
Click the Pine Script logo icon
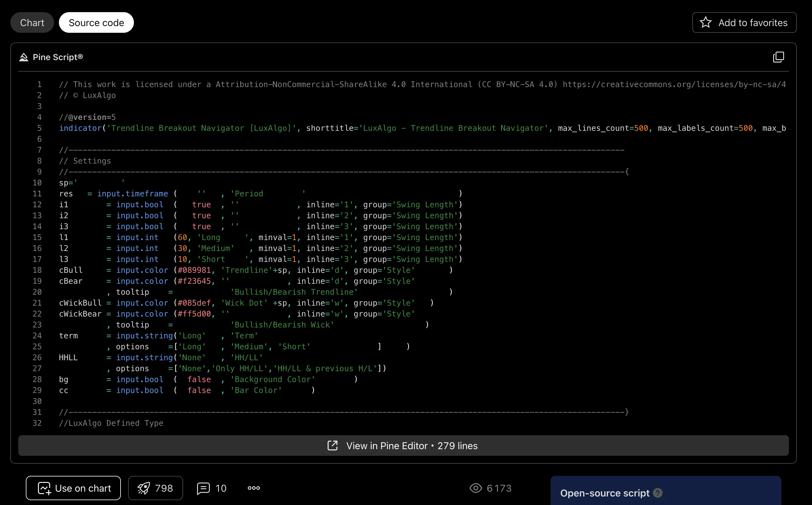[x=23, y=57]
